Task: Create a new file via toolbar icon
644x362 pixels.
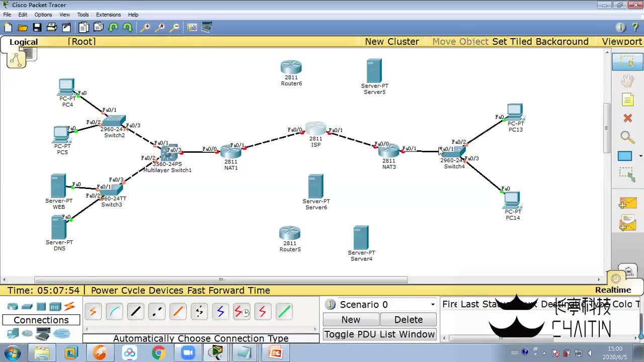Action: [8, 28]
